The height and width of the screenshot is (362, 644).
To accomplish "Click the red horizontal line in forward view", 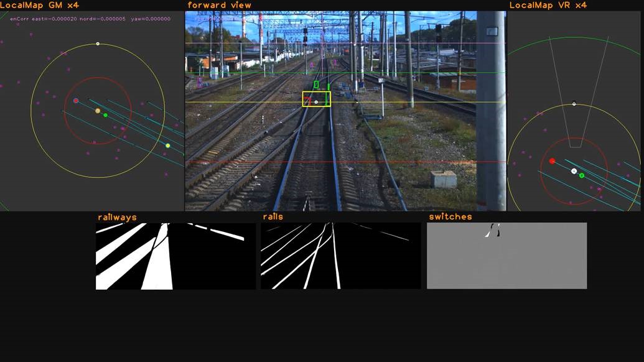I will point(345,162).
